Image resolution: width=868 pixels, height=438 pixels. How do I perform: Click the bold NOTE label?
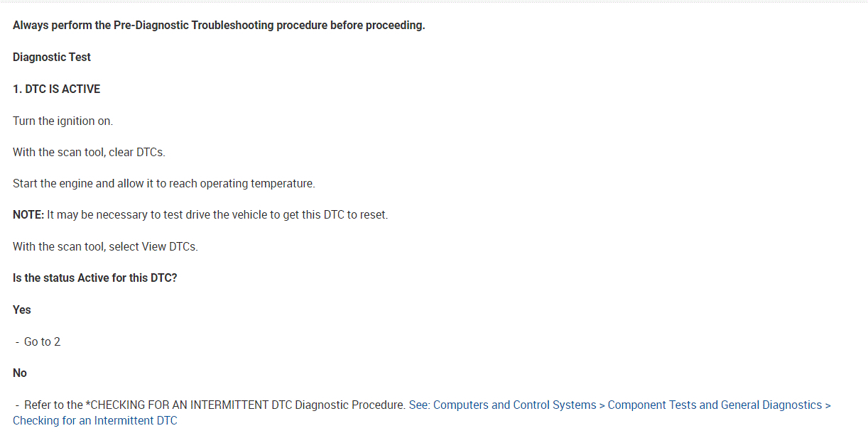point(28,214)
